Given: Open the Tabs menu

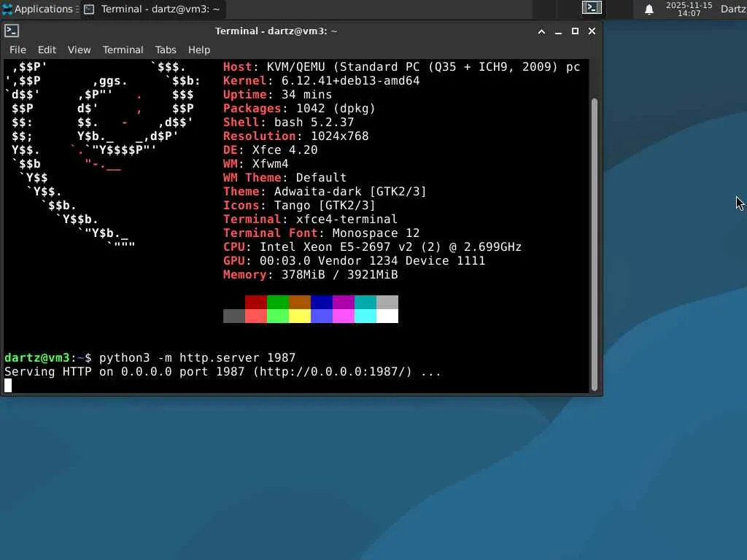Looking at the screenshot, I should click(x=166, y=50).
